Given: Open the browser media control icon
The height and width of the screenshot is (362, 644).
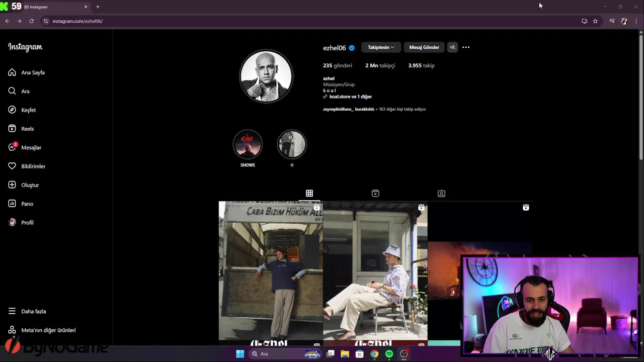Looking at the screenshot, I should pos(612,21).
